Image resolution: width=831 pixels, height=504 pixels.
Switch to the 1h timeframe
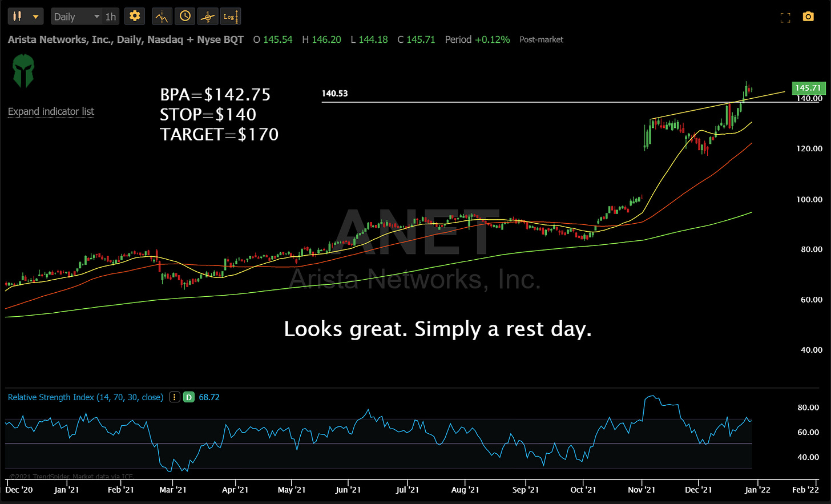tap(110, 17)
